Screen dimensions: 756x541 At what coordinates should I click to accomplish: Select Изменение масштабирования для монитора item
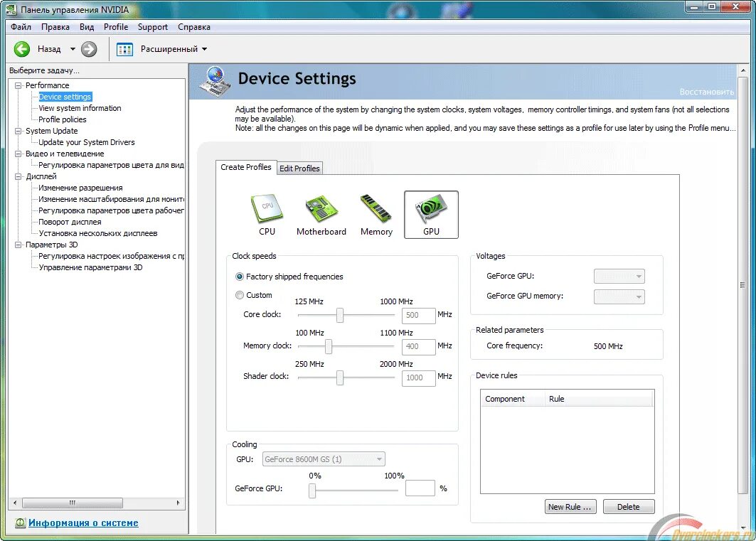[111, 199]
